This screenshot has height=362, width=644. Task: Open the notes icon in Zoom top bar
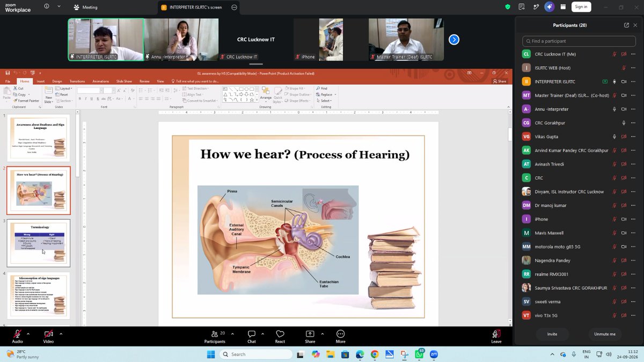pyautogui.click(x=521, y=7)
